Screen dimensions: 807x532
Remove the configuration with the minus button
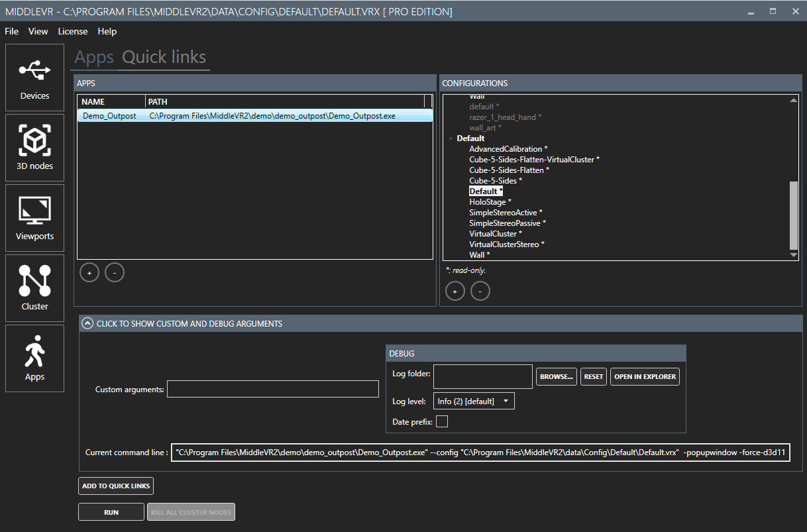[480, 291]
